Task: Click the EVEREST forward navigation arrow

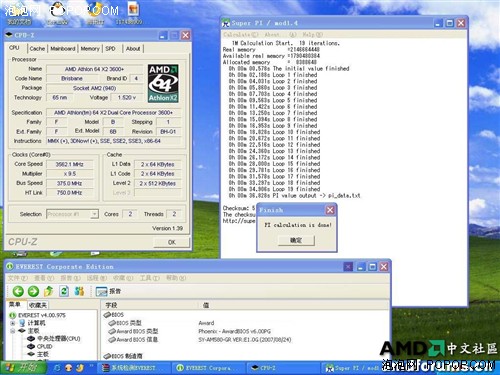Action: click(x=33, y=291)
